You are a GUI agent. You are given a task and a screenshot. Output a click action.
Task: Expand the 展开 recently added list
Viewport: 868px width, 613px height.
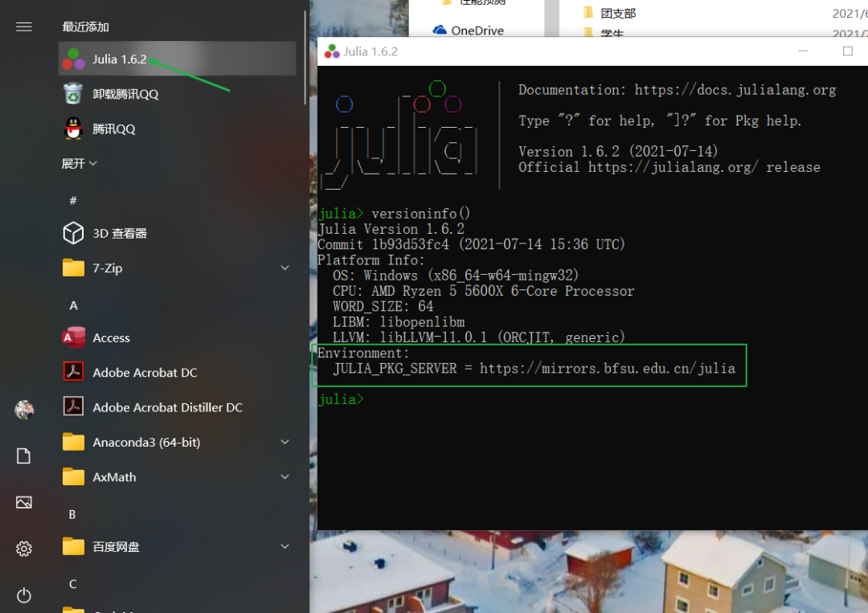pos(79,163)
